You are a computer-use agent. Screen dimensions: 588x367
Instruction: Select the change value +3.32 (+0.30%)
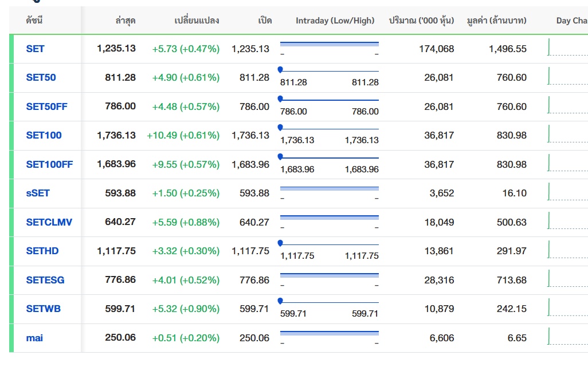pos(186,251)
